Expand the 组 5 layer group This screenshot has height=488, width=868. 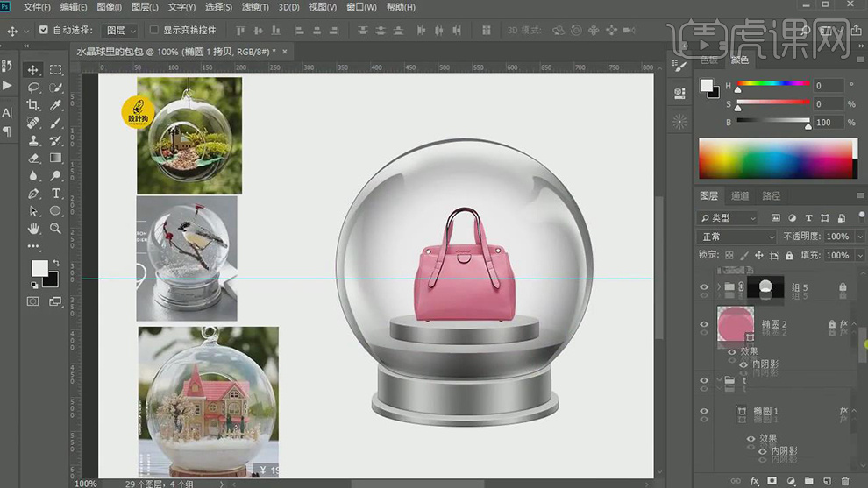(721, 287)
